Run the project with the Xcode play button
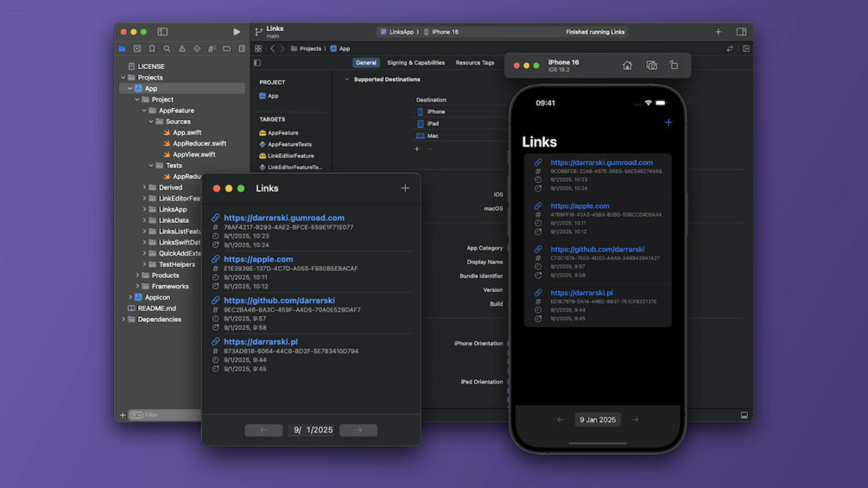This screenshot has width=868, height=488. coord(237,32)
